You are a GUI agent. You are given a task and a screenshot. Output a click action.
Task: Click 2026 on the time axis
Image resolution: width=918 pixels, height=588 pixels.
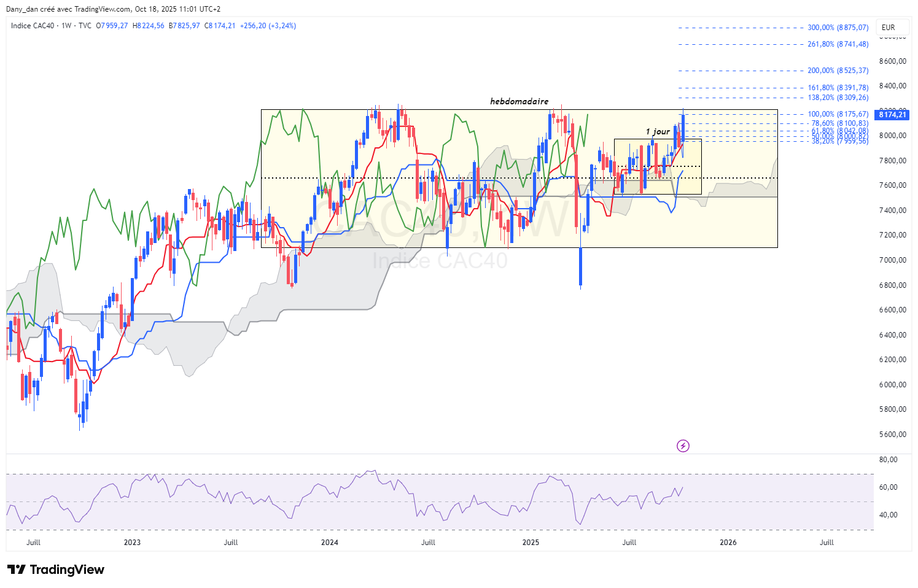[728, 542]
